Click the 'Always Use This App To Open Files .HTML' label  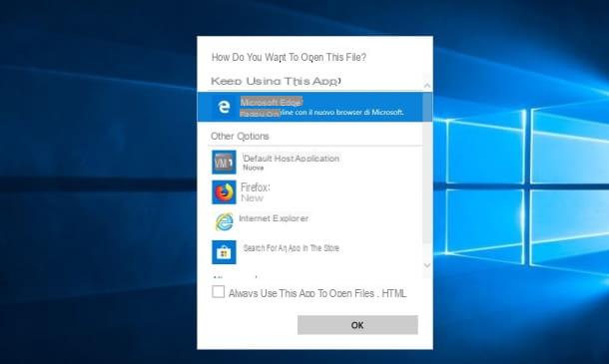317,293
